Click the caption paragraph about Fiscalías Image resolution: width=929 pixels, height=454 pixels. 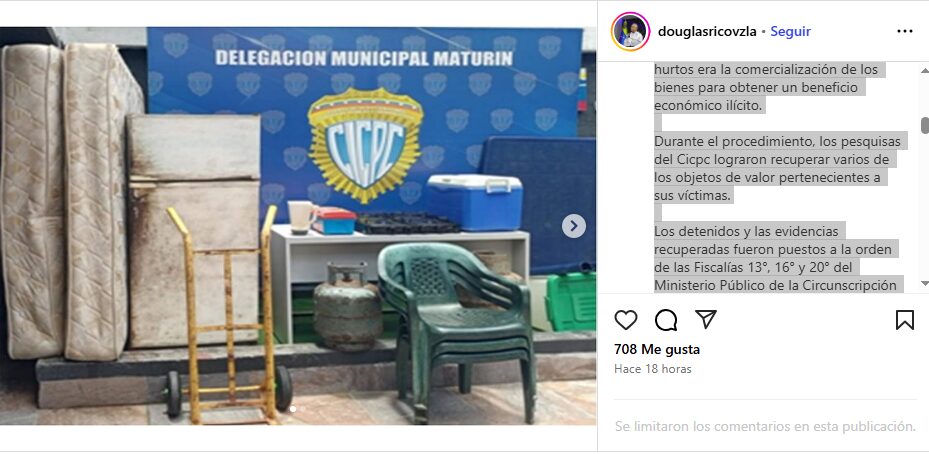click(x=776, y=258)
